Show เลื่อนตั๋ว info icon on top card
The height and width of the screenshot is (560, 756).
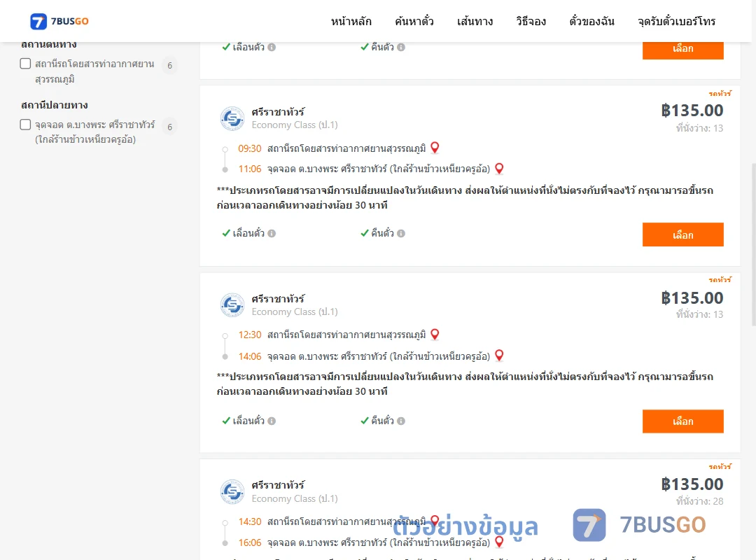pos(272,48)
